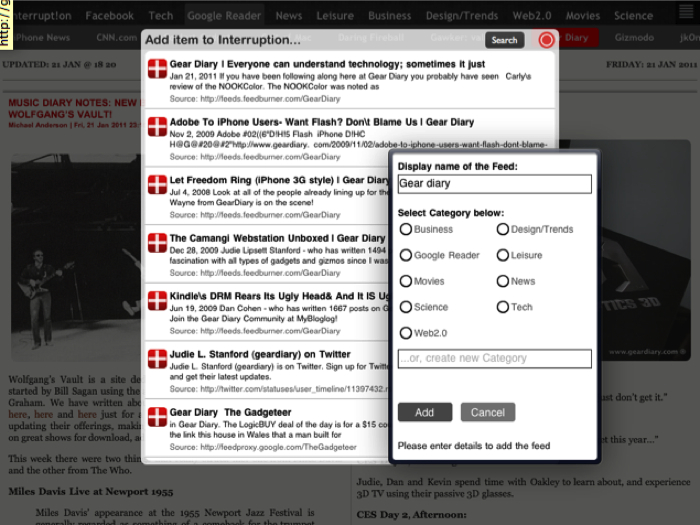
Task: Click the feed icon beside 'Let Freedom Ring'
Action: [x=157, y=185]
